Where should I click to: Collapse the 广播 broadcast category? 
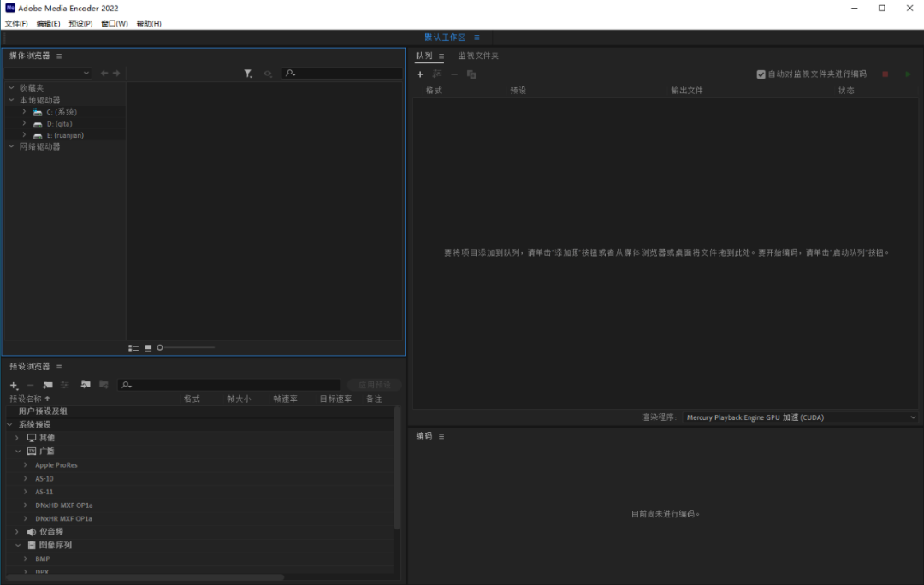coord(18,452)
